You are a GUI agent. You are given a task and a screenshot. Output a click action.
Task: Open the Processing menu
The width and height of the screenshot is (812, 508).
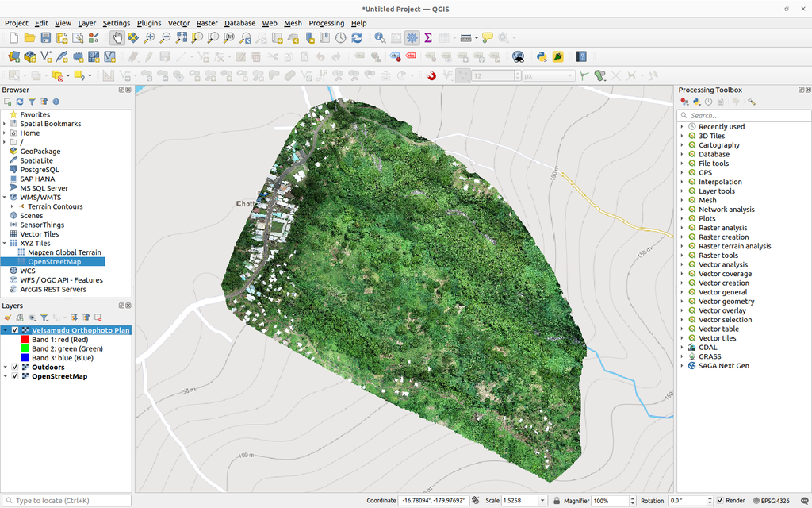coord(326,23)
